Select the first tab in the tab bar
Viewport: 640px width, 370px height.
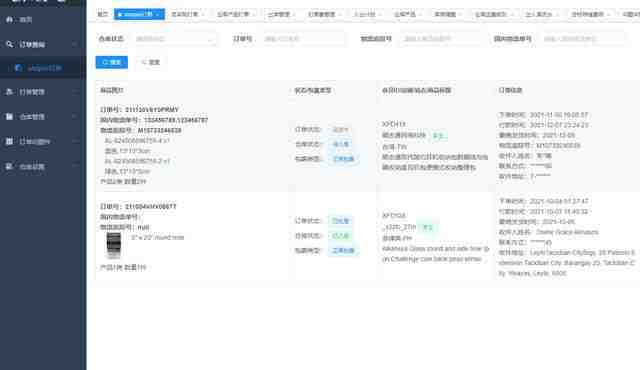point(103,14)
